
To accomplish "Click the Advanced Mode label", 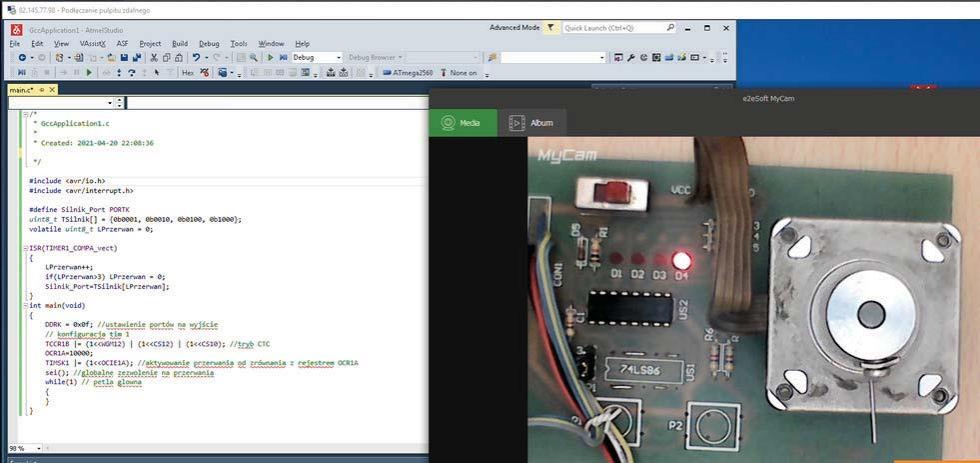I will tap(514, 28).
